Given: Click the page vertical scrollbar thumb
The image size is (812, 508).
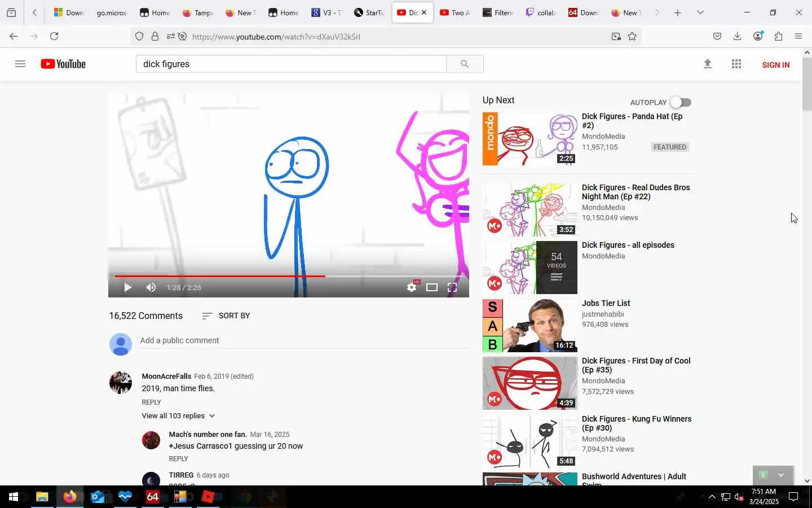Looking at the screenshot, I should point(807,84).
